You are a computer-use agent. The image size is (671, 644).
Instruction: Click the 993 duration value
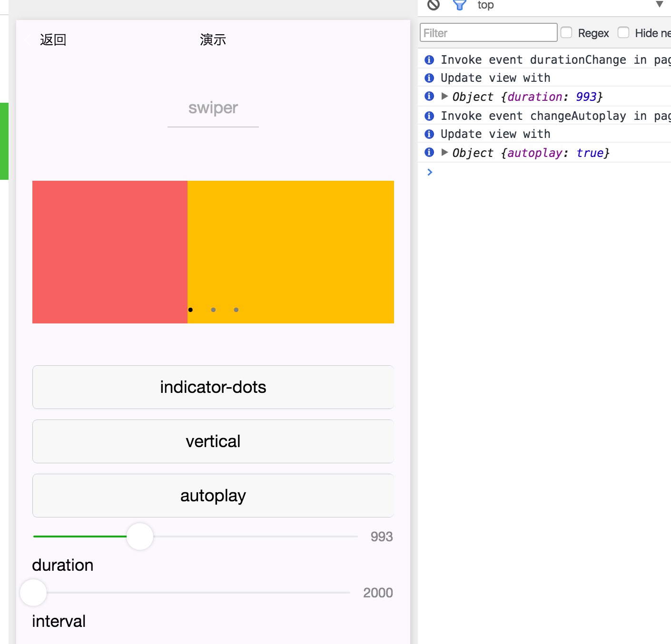(x=382, y=537)
